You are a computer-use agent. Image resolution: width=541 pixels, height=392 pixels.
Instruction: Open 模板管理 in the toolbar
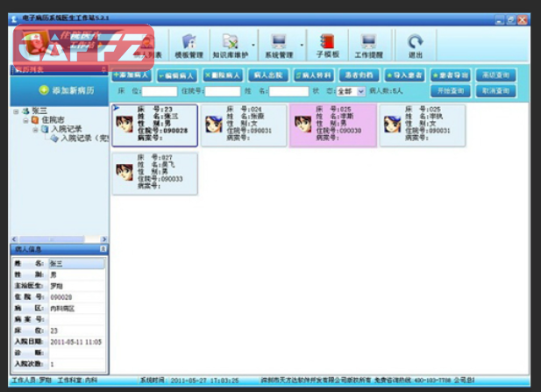pyautogui.click(x=188, y=44)
